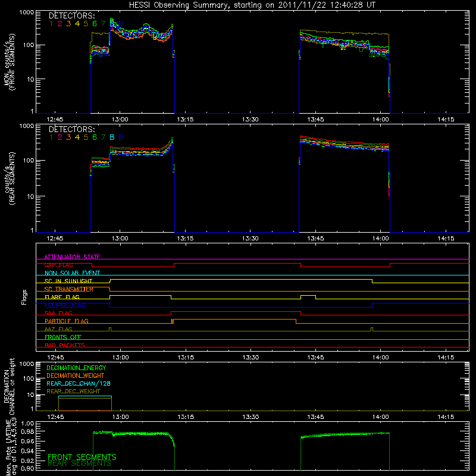The height and width of the screenshot is (476, 476).
Task: Select detector 3 in the front segments legend
Action: tap(68, 24)
